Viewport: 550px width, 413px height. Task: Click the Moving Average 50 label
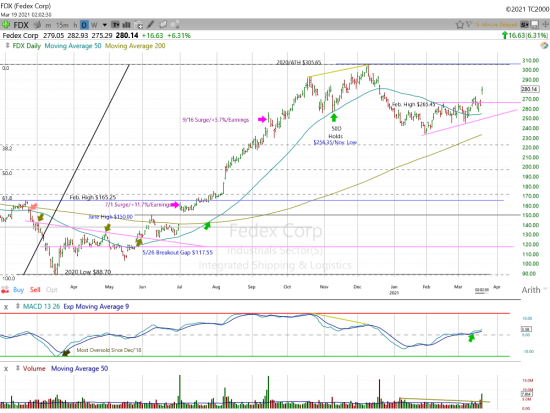click(x=73, y=46)
